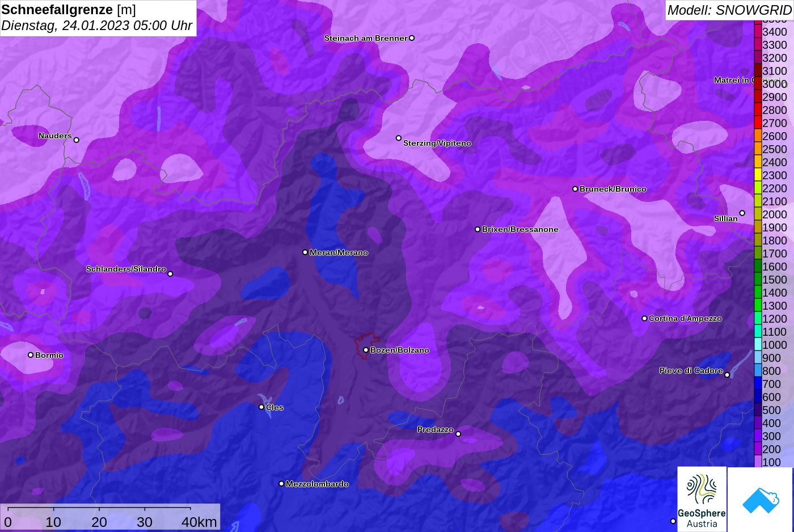Image resolution: width=794 pixels, height=532 pixels.
Task: Click the Schneefallgrenze [m] title text
Action: coord(69,10)
